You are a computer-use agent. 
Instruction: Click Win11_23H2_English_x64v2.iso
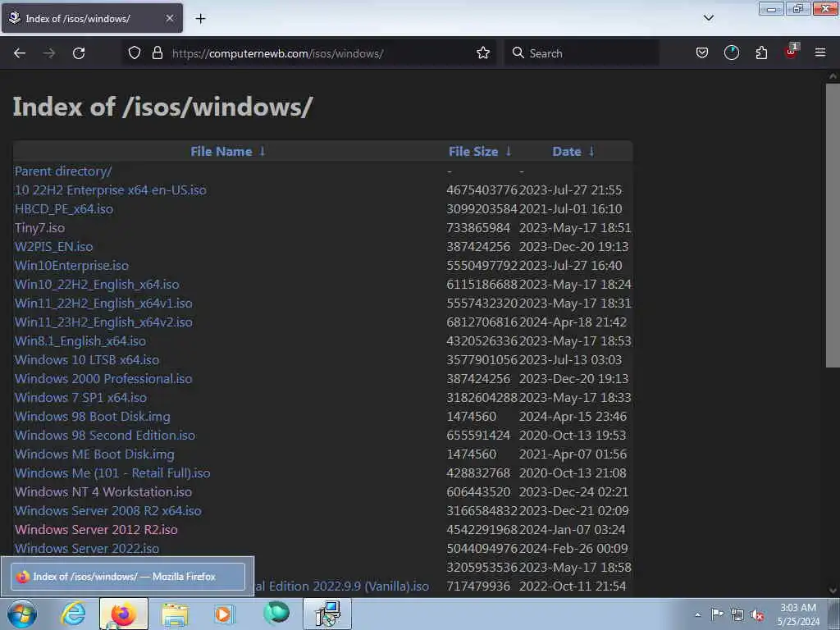[103, 322]
